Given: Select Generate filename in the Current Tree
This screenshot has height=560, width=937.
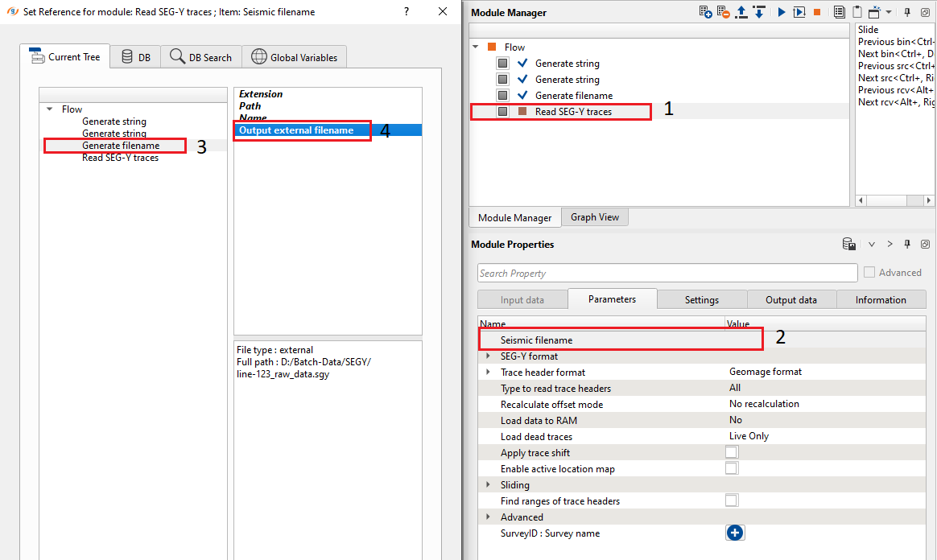Looking at the screenshot, I should click(121, 146).
